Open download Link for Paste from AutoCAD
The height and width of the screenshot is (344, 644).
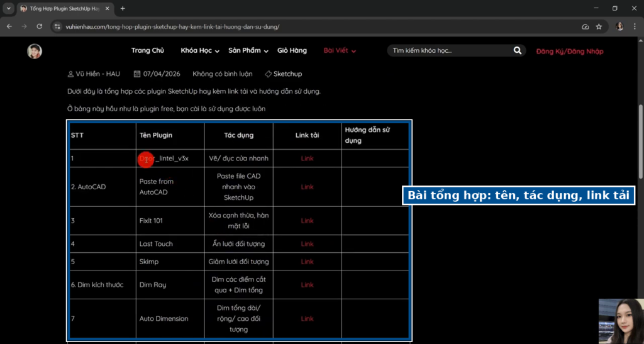pos(307,187)
